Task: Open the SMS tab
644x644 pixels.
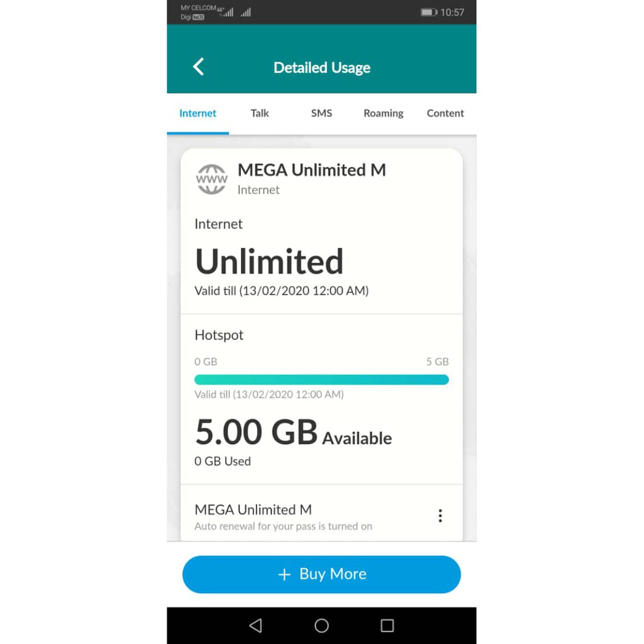Action: click(x=321, y=113)
